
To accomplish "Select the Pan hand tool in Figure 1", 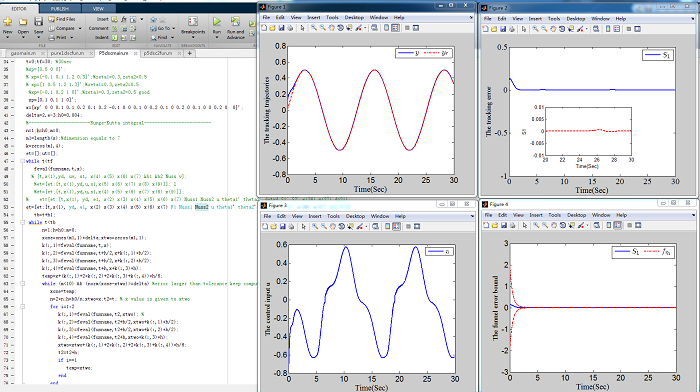I will 331,28.
